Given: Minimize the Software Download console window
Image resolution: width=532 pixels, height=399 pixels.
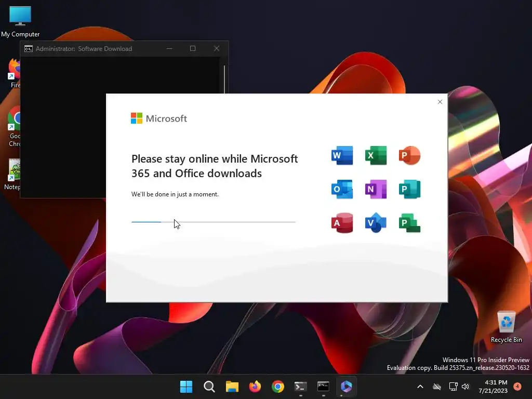Looking at the screenshot, I should 169,48.
